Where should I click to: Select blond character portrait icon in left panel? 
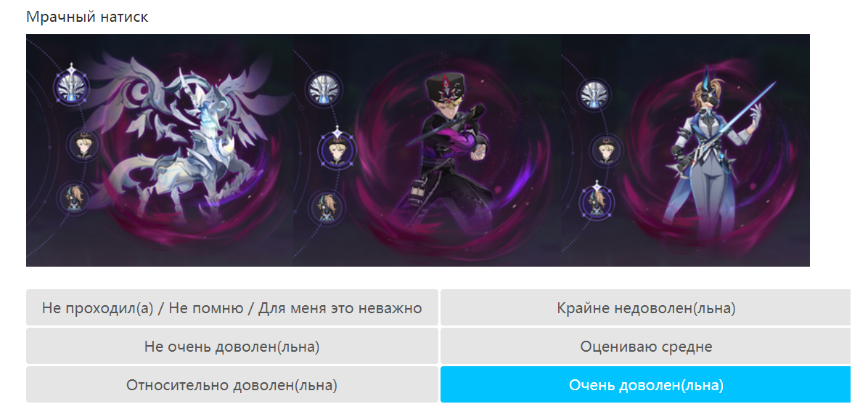click(83, 146)
